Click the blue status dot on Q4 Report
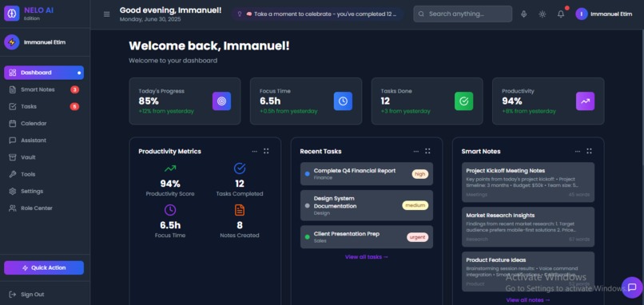 pyautogui.click(x=307, y=174)
